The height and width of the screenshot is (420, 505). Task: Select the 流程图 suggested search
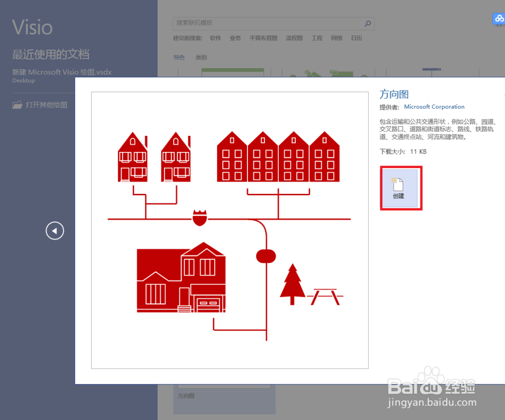pos(294,38)
